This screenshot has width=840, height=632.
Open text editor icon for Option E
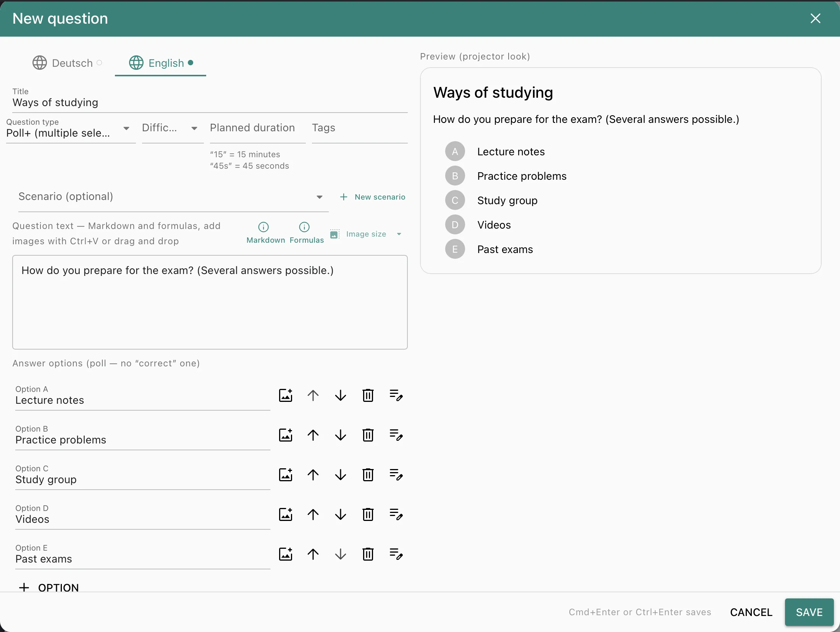396,554
